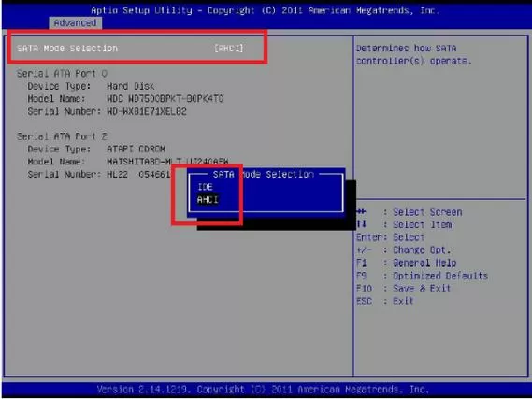
Task: Click the ESC Exit hint
Action: pos(385,301)
